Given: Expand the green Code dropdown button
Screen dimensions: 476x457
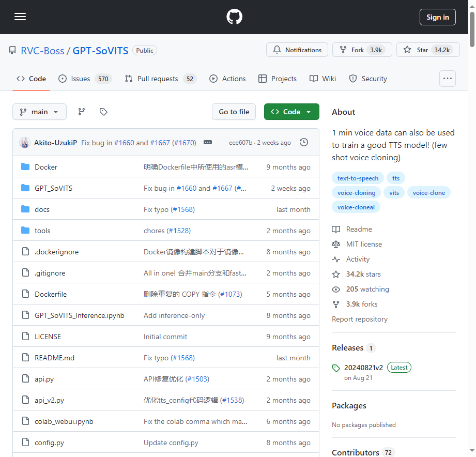Looking at the screenshot, I should click(x=291, y=112).
